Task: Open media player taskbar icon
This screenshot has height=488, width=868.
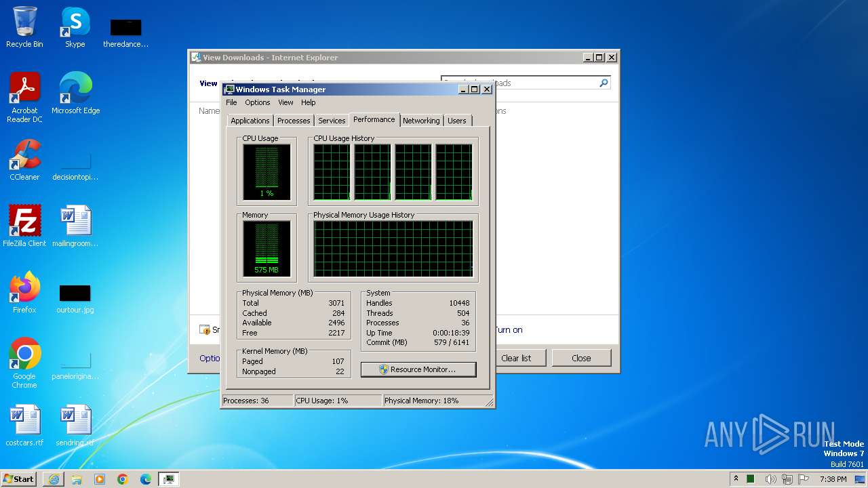Action: pos(100,479)
